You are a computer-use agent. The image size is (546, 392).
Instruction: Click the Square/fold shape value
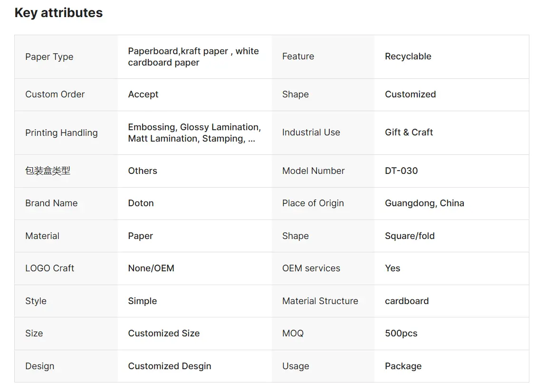(410, 236)
